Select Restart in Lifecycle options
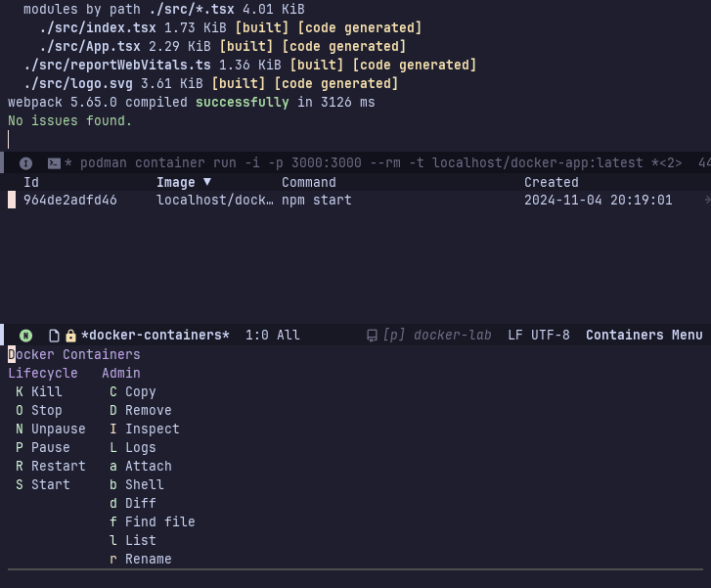Viewport: 711px width, 588px height. [58, 466]
